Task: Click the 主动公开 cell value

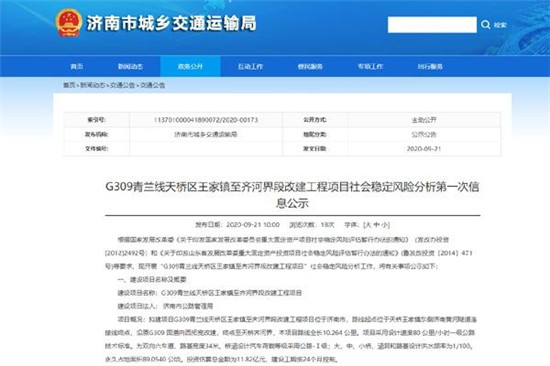Action: click(424, 120)
